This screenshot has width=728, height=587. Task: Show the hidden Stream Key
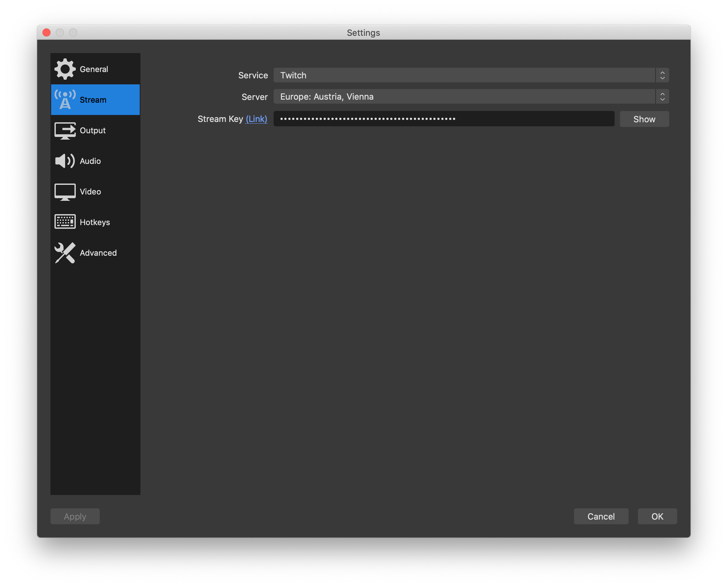pyautogui.click(x=644, y=119)
